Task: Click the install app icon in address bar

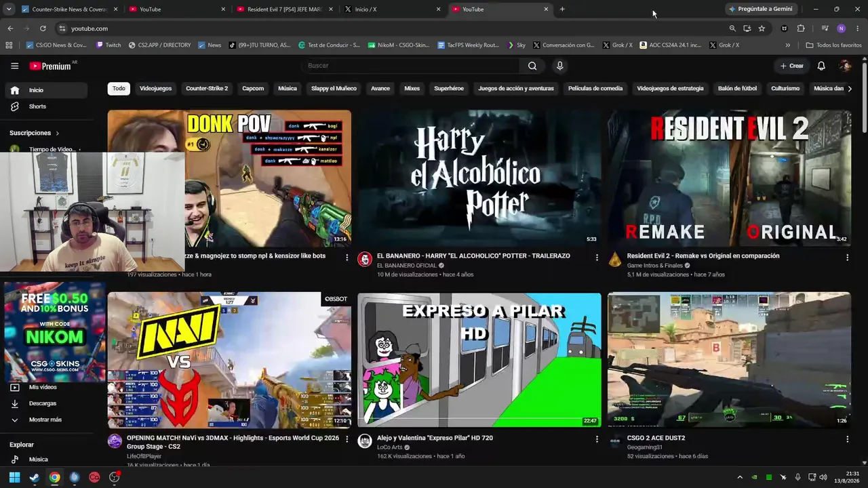Action: (747, 28)
